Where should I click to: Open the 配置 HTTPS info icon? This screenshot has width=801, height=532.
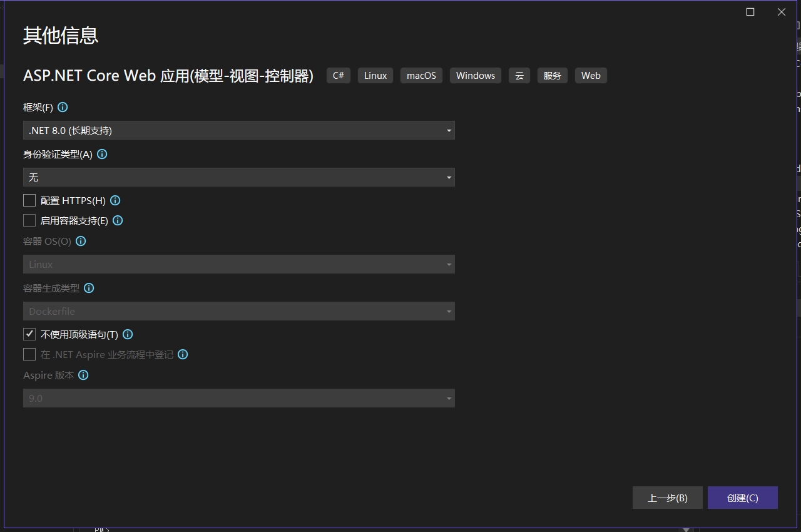(x=115, y=200)
